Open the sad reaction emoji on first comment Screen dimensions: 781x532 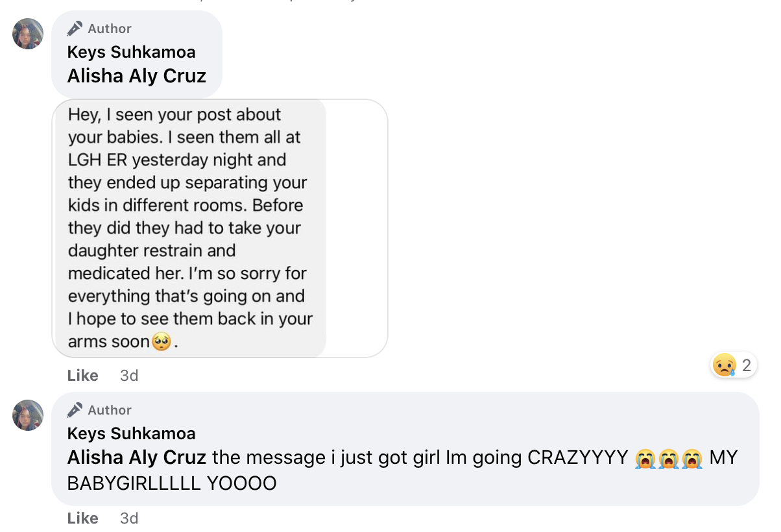tap(724, 365)
